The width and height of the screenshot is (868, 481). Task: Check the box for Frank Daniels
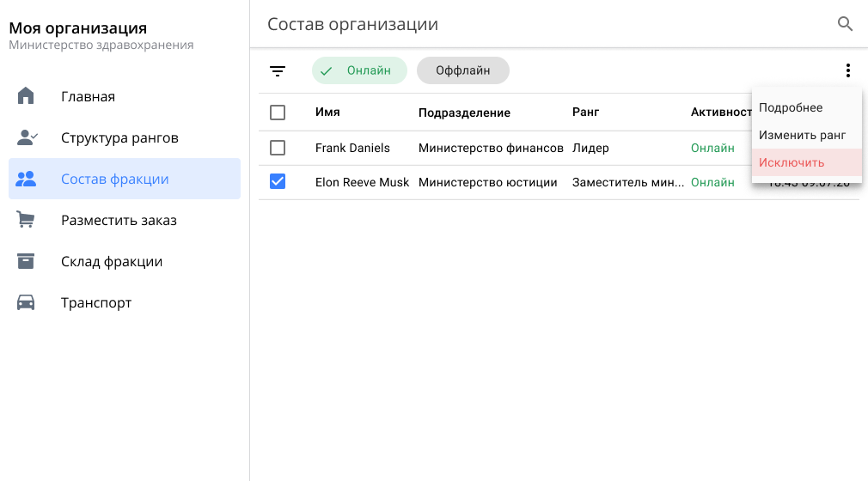(278, 148)
